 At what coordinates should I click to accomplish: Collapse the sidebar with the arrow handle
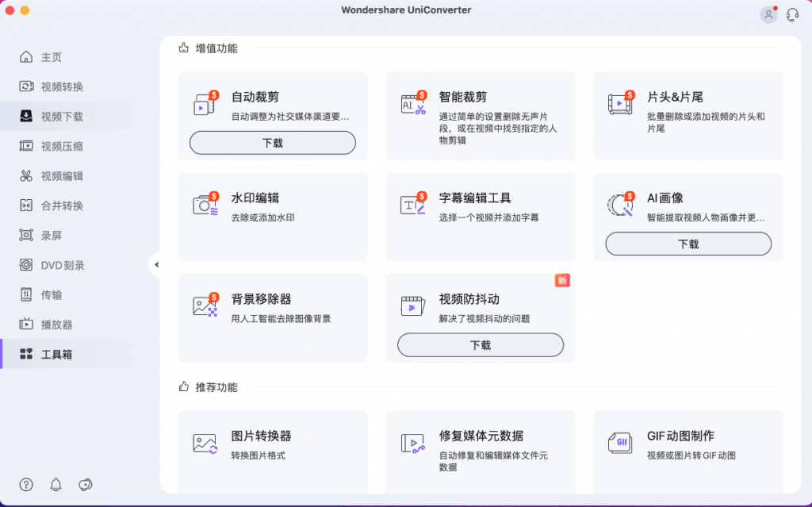tap(156, 265)
